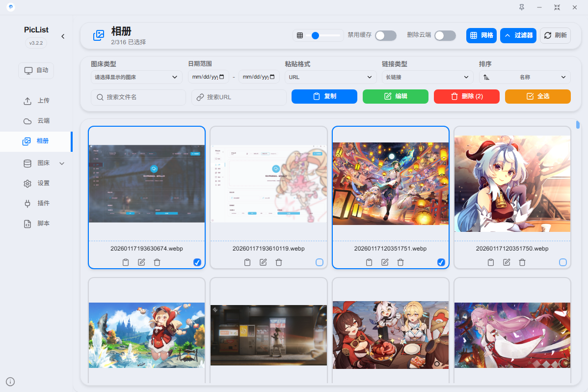588x392 pixels.
Task: Edit the 20260117193630674.webp card
Action: pos(141,262)
